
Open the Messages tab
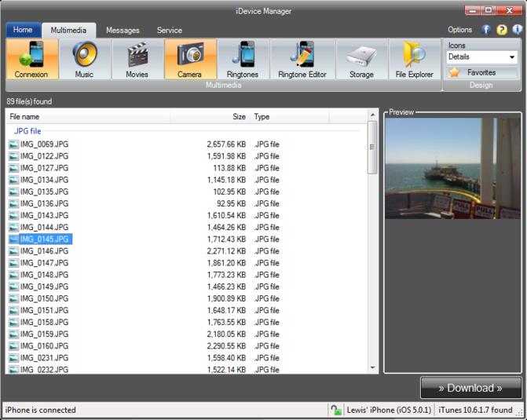[x=123, y=31]
